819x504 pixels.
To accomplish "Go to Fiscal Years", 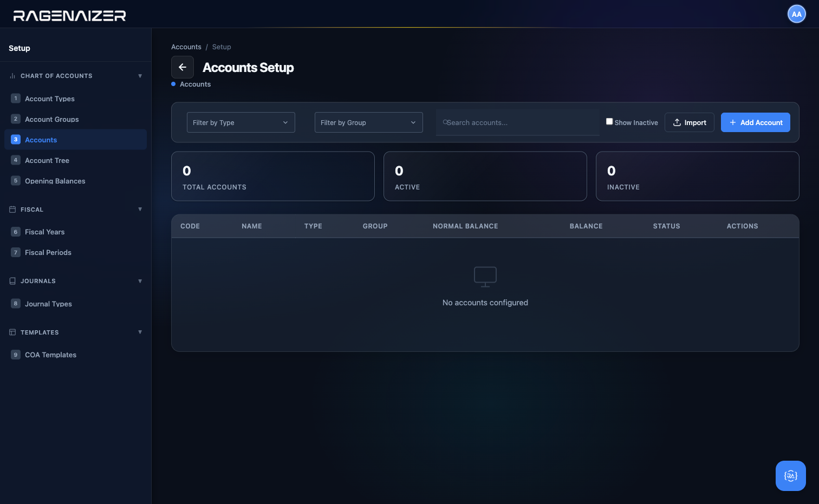I will (x=75, y=232).
